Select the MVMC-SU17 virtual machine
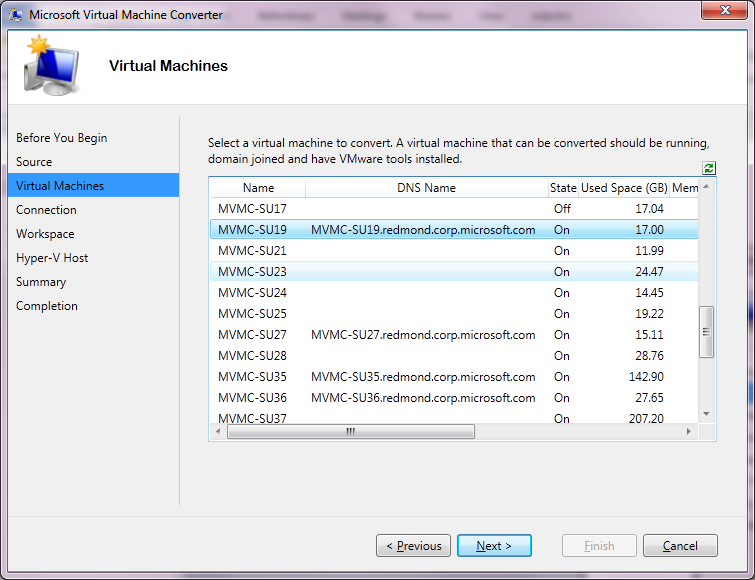The image size is (755, 580). pos(455,209)
